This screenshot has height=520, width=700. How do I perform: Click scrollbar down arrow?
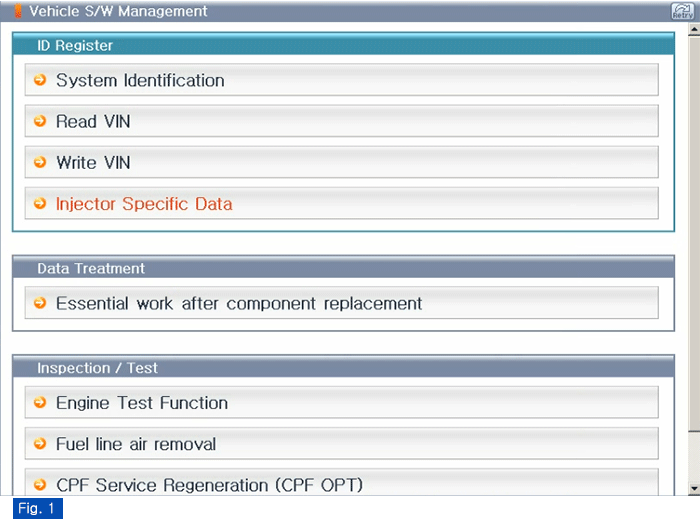point(694,489)
